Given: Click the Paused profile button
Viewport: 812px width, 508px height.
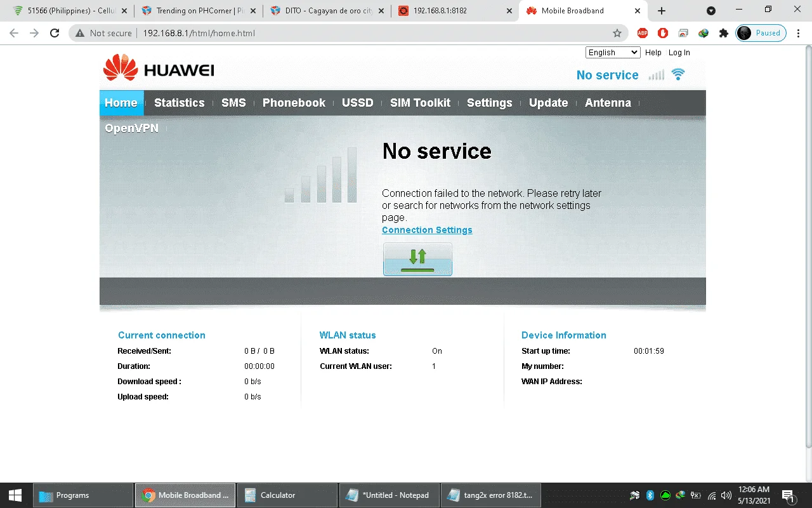Looking at the screenshot, I should [x=761, y=33].
